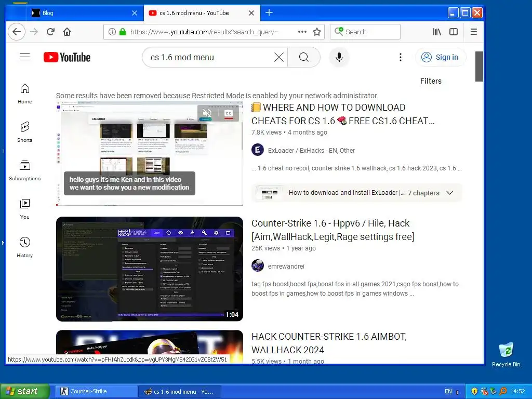This screenshot has width=532, height=399.
Task: Open the Recycle Bin desktop icon
Action: pyautogui.click(x=506, y=354)
